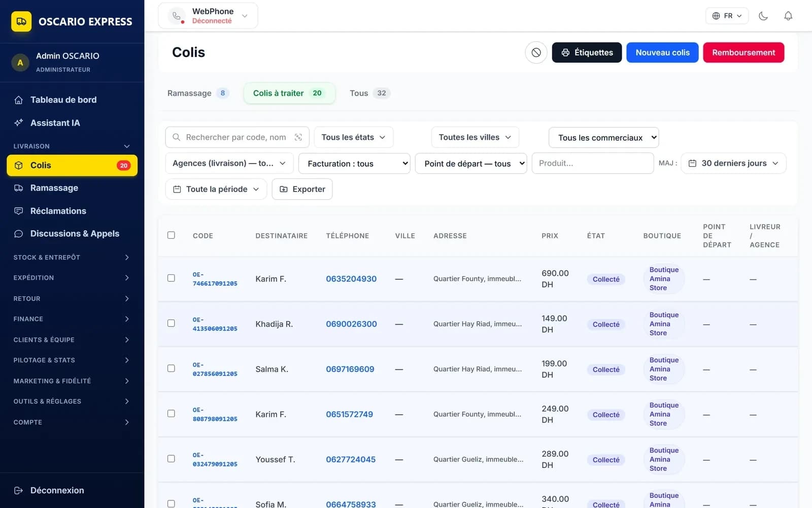This screenshot has width=812, height=508.
Task: Check the row for Youssef T.
Action: [x=171, y=459]
